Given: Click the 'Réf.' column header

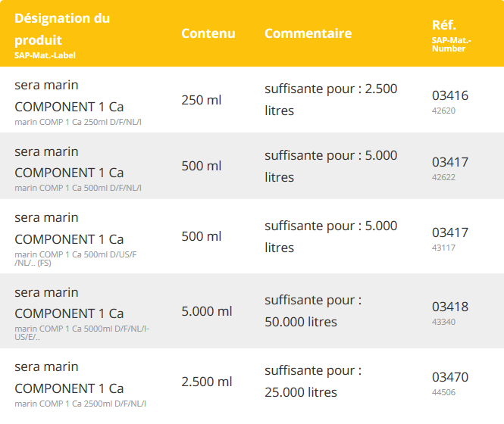Looking at the screenshot, I should (x=444, y=25).
